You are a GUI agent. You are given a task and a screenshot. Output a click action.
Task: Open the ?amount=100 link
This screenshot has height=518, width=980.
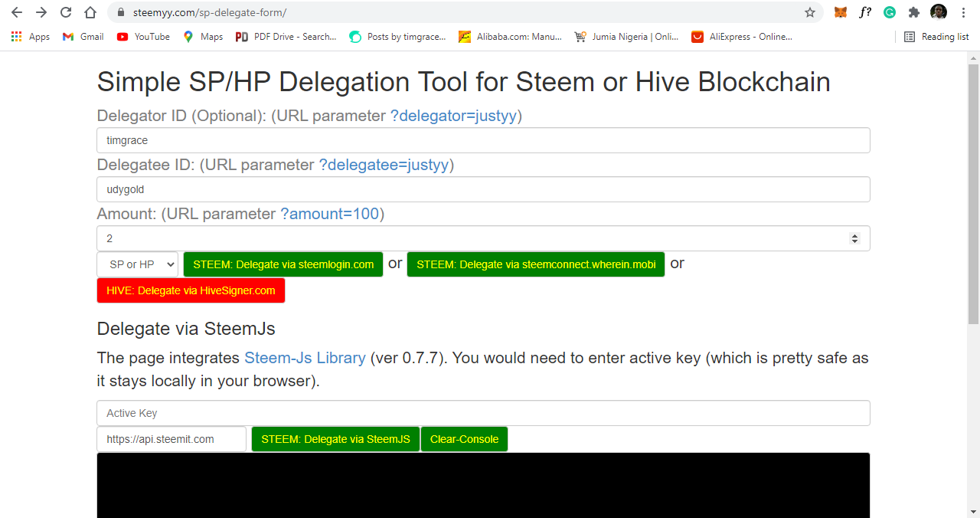(x=330, y=214)
